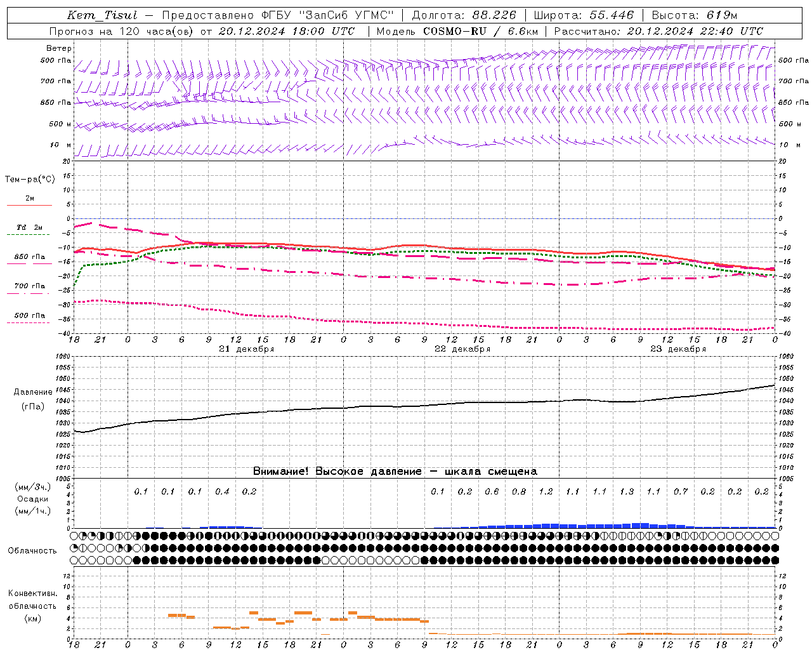Click the 1.2 precipitation value
This screenshot has height=650, width=812.
tap(546, 491)
